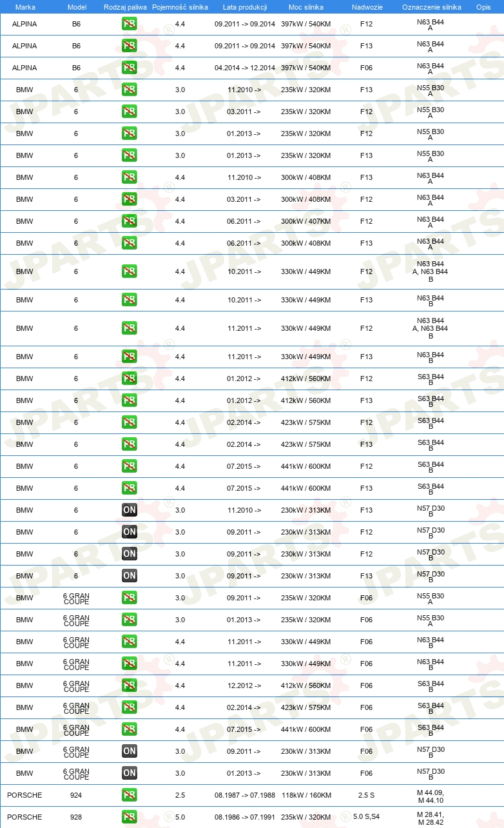Click the 441kW / 600KM value in the F06 row
This screenshot has width=504, height=828.
[305, 730]
